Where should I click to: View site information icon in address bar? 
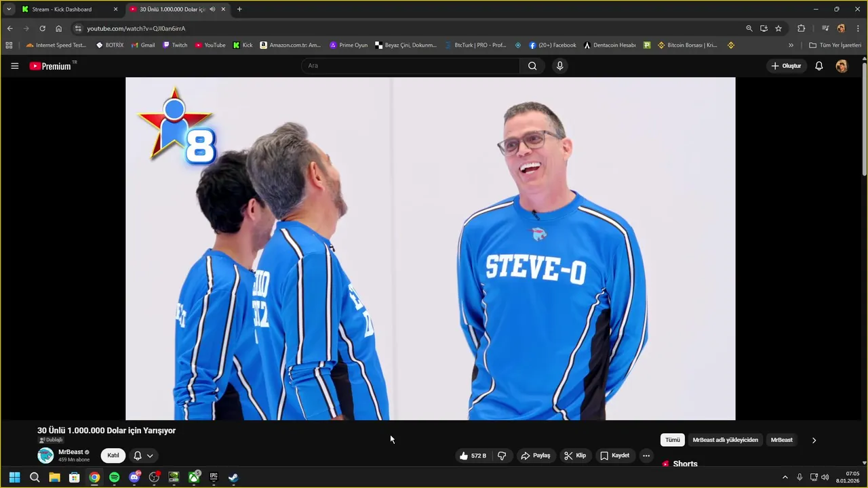coord(78,28)
